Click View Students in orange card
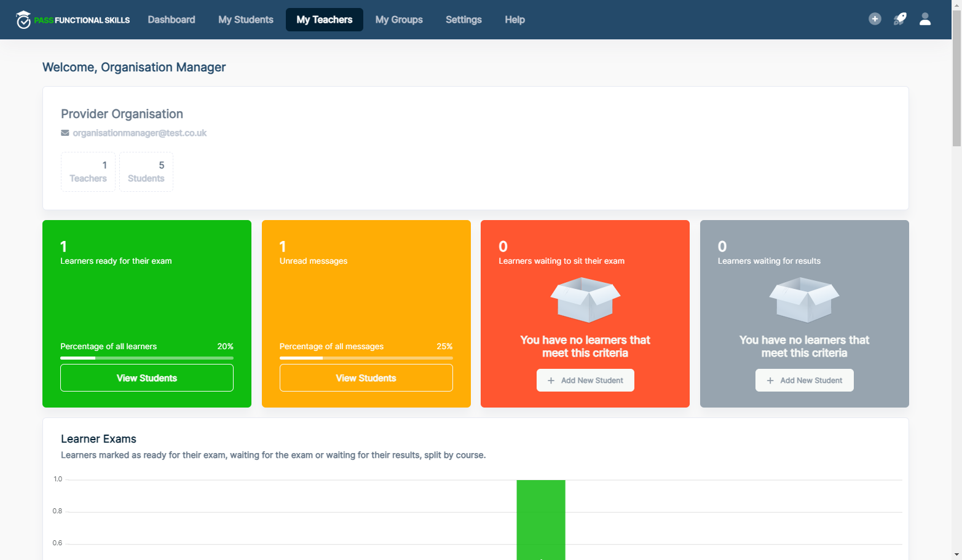The width and height of the screenshot is (962, 560). click(366, 378)
